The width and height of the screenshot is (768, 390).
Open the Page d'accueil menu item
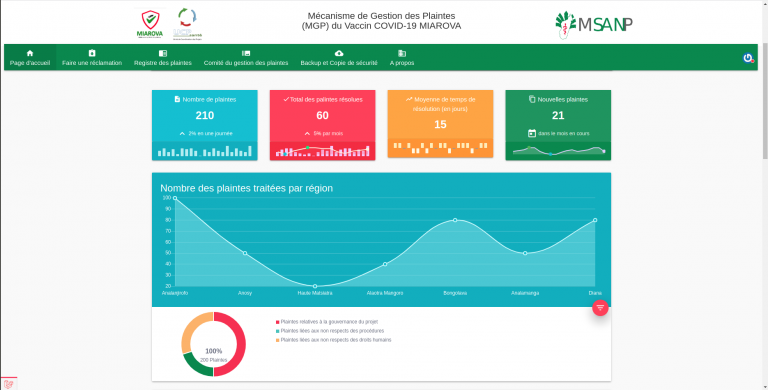click(x=30, y=57)
